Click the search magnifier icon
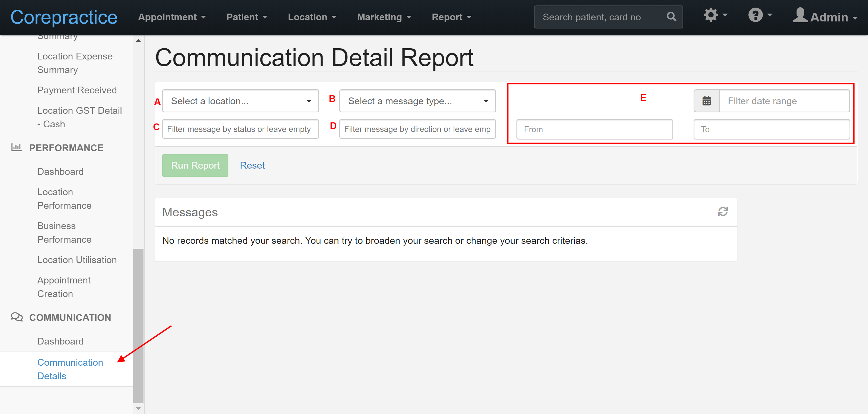This screenshot has width=868, height=414. pyautogui.click(x=671, y=17)
